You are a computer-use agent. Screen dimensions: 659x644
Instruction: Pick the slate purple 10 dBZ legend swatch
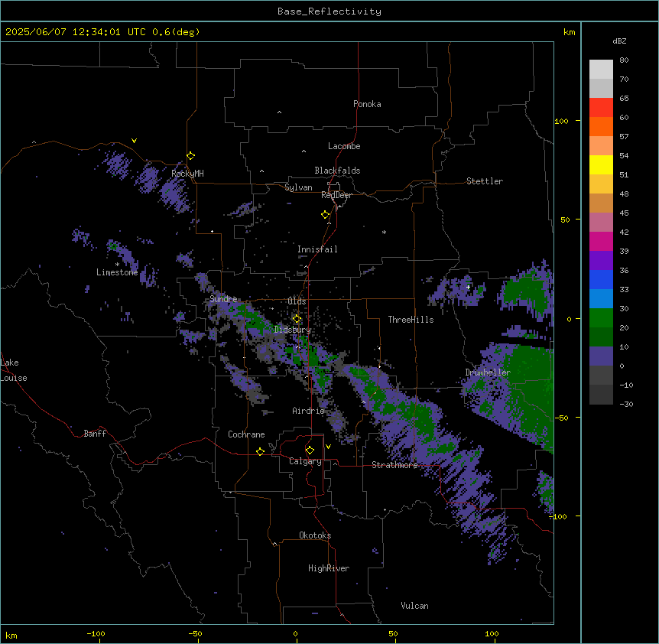point(601,356)
